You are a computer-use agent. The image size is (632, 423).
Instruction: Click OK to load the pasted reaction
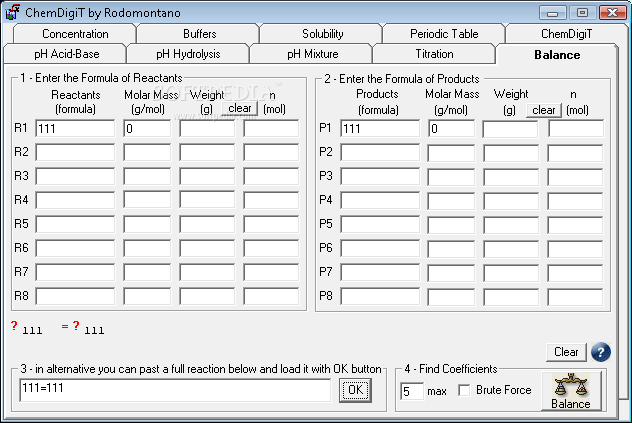(x=355, y=390)
